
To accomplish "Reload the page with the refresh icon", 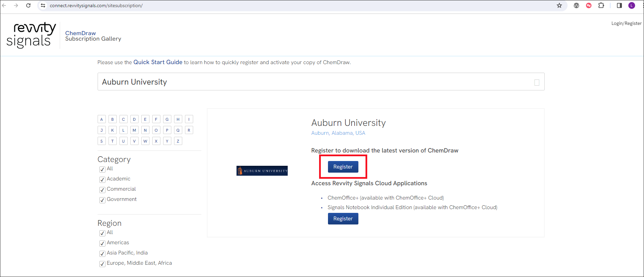I will point(28,5).
